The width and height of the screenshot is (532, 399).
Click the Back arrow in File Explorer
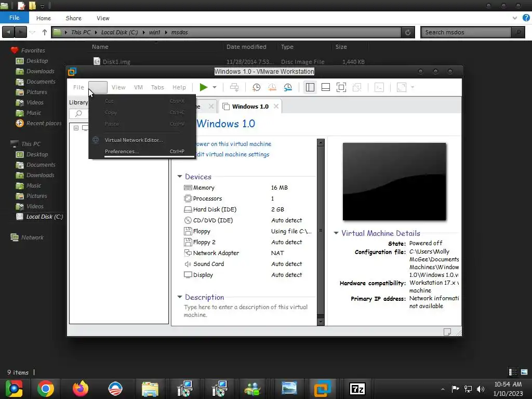click(x=8, y=32)
